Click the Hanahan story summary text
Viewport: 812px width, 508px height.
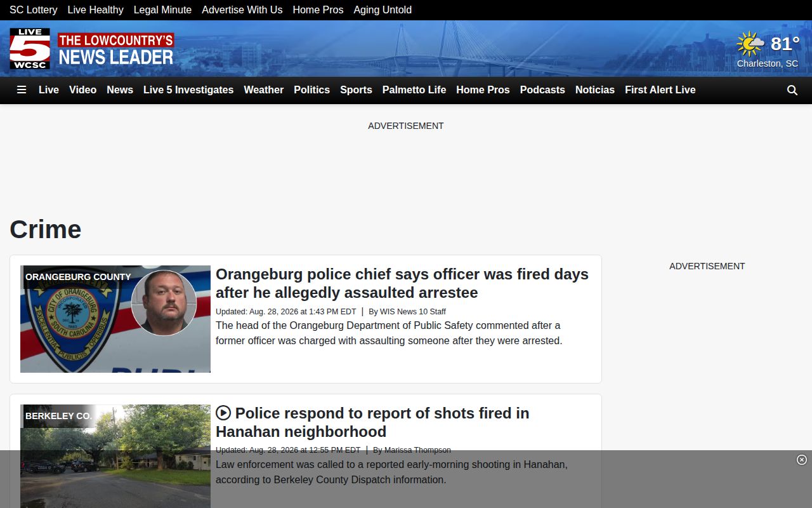[391, 472]
